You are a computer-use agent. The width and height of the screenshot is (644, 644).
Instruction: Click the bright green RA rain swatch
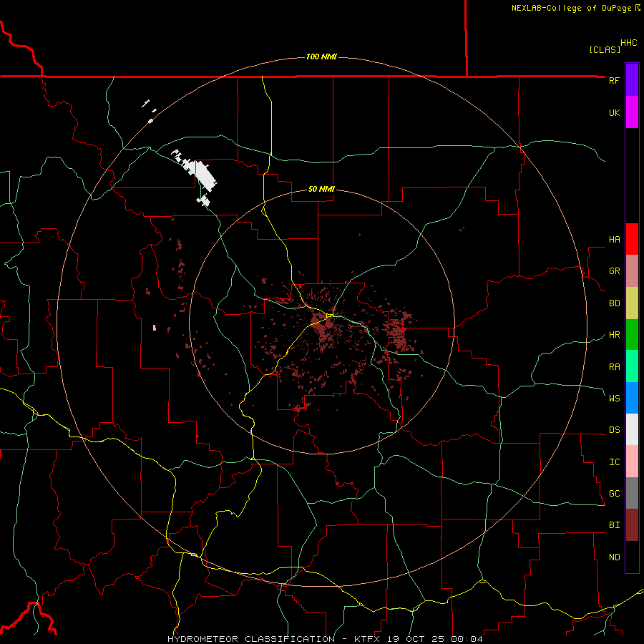(x=632, y=366)
